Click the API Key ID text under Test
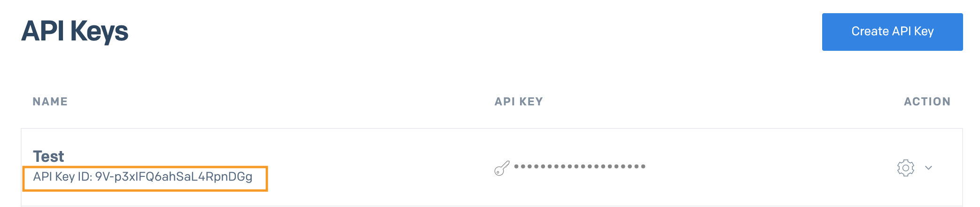 [x=142, y=177]
